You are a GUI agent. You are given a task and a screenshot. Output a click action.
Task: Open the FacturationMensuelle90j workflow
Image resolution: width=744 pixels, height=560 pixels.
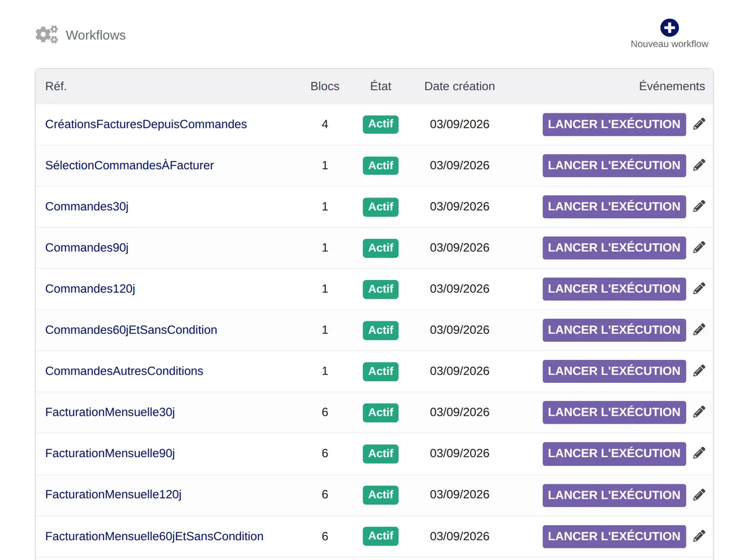pos(110,453)
